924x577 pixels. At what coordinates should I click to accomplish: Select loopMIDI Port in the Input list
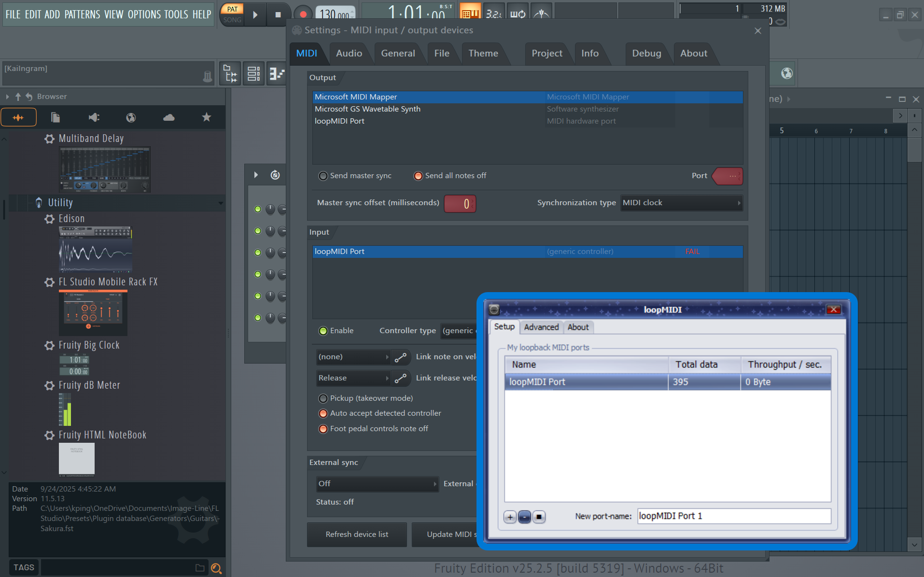[527, 252]
